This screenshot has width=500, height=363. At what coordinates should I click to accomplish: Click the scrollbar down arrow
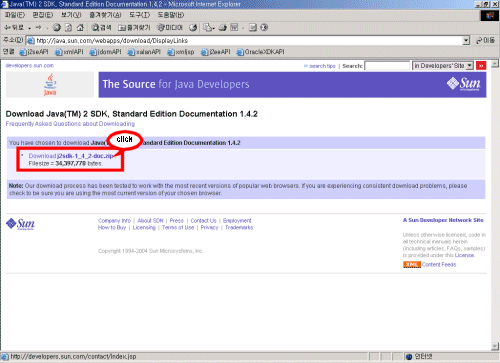tap(495, 347)
